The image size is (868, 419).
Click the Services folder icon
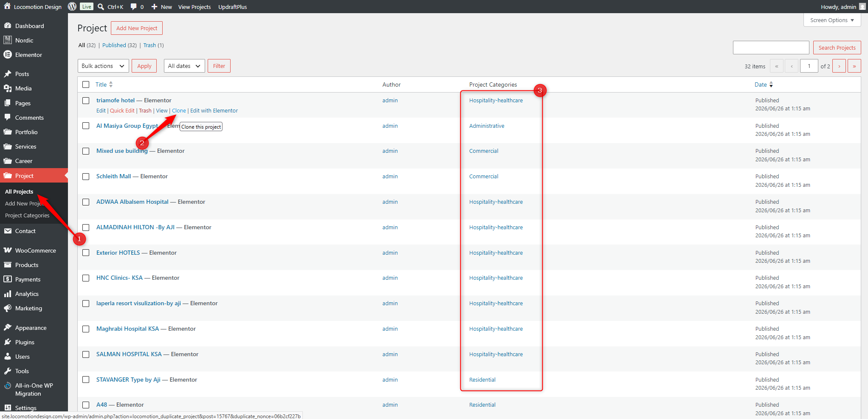point(8,146)
